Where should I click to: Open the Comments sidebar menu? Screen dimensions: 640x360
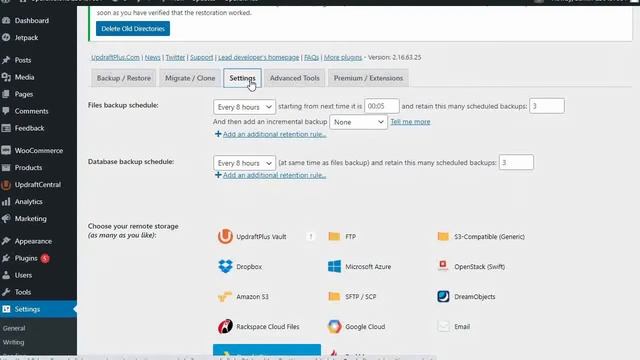pyautogui.click(x=31, y=111)
